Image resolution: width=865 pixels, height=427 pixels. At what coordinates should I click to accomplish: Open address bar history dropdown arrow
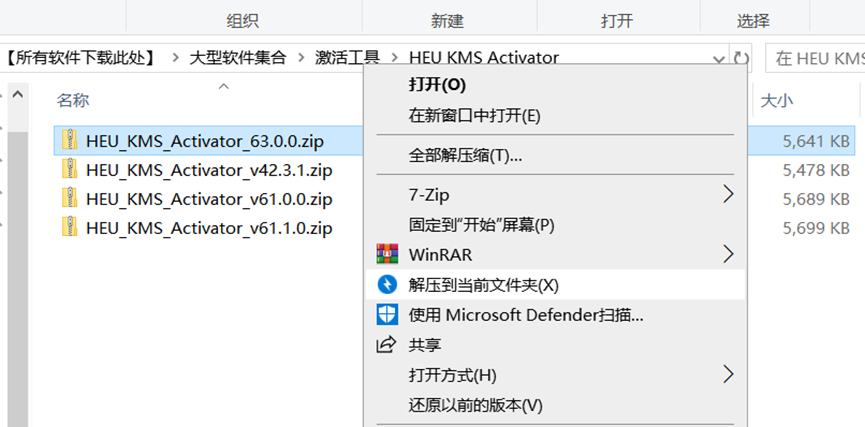pyautogui.click(x=719, y=58)
